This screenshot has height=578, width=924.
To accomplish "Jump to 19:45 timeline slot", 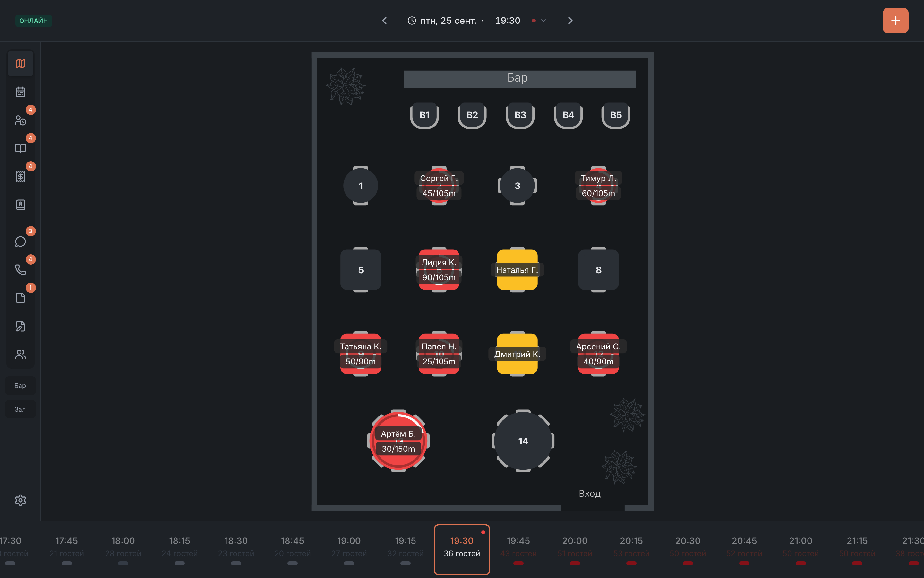I will 518,550.
